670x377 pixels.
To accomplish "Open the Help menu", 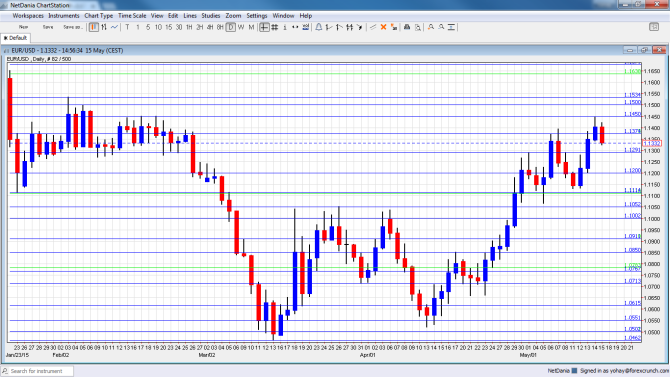I will (x=306, y=16).
